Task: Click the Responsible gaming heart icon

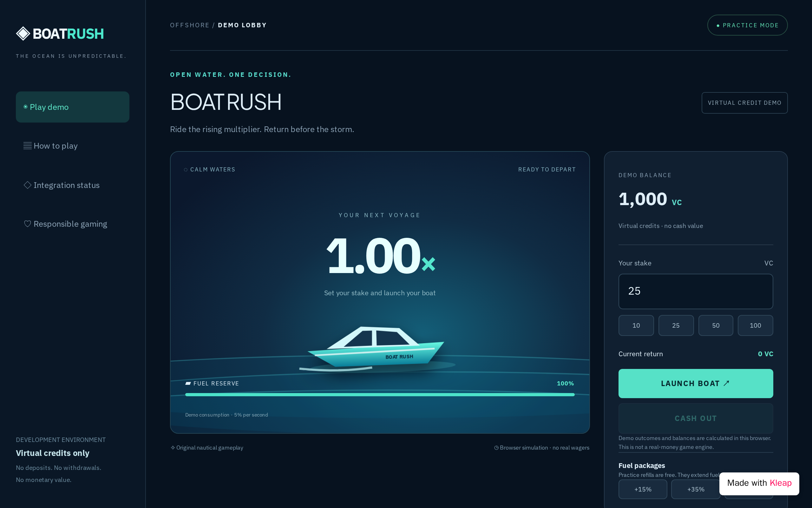Action: 28,224
